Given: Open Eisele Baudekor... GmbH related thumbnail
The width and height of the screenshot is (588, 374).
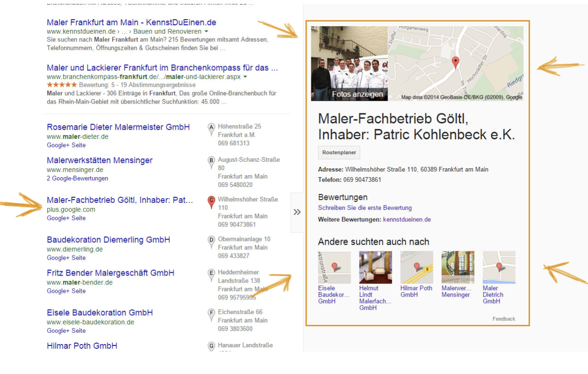Looking at the screenshot, I should point(334,267).
